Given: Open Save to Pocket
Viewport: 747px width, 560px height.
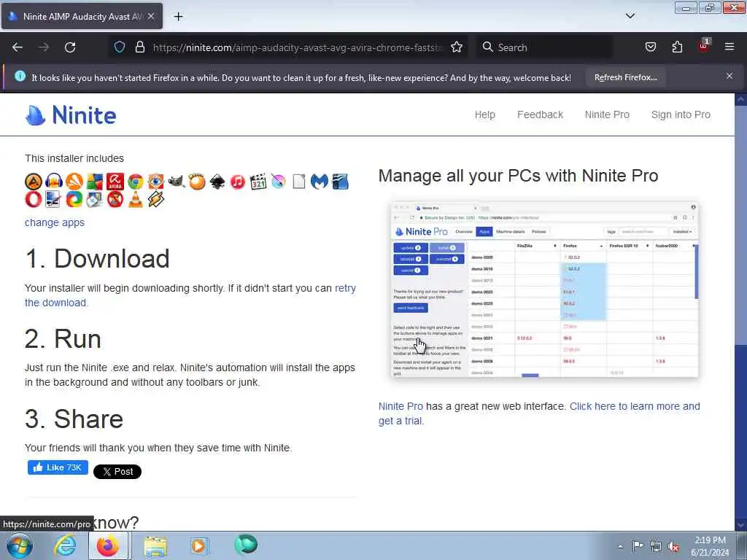Looking at the screenshot, I should point(650,47).
